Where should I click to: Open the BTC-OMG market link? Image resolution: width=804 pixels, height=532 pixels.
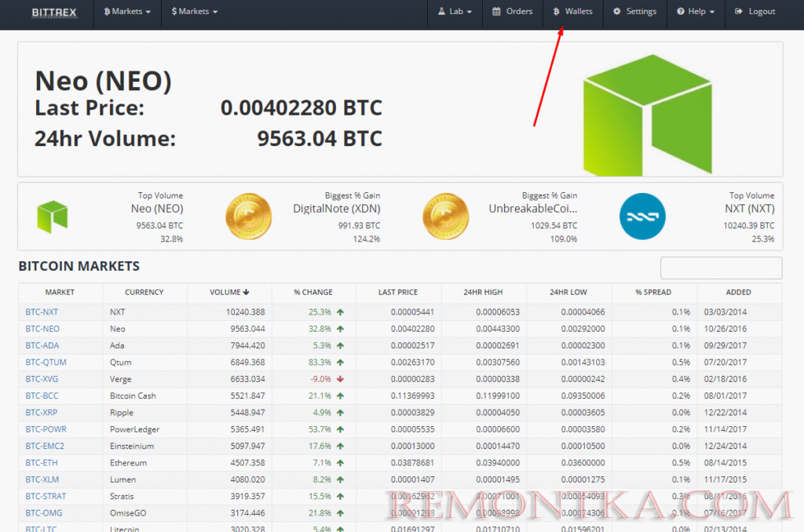pos(44,513)
